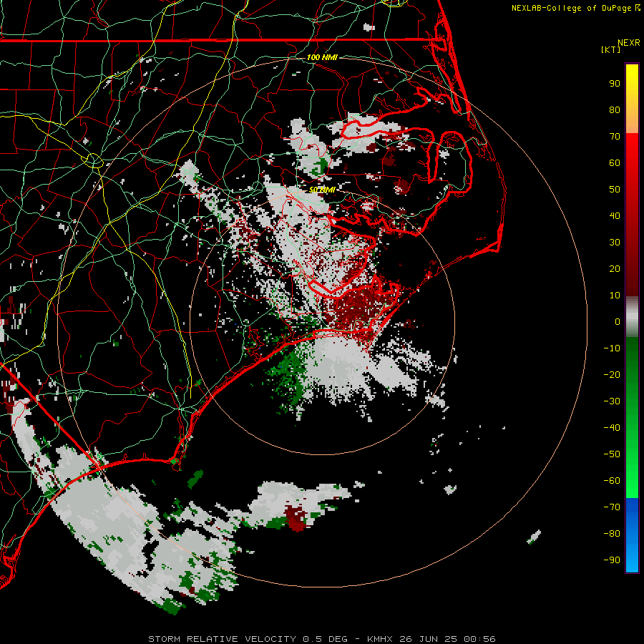The image size is (644, 644).
Task: Click the 0 value on velocity scale
Action: 618,322
